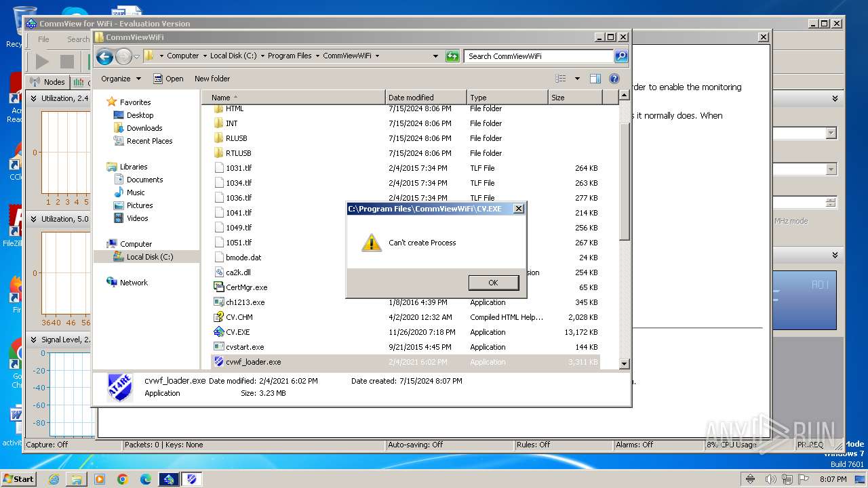Click the Start button on the taskbar
Viewport: 868px width, 488px height.
click(18, 479)
